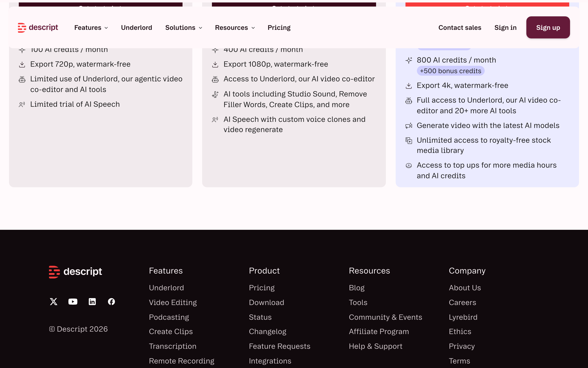Click the Descript logo in the top navigation
The height and width of the screenshot is (368, 588).
click(38, 28)
